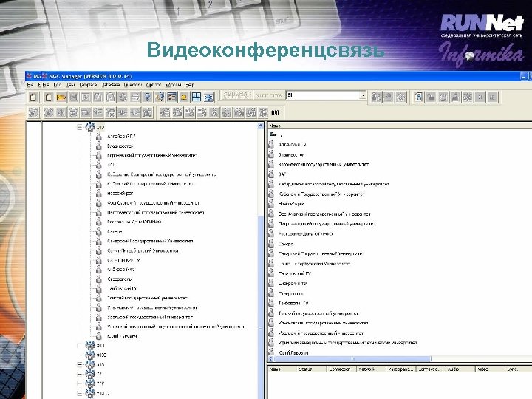Select Уральский государственный университет in right list
532x399 pixels.
click(x=321, y=332)
